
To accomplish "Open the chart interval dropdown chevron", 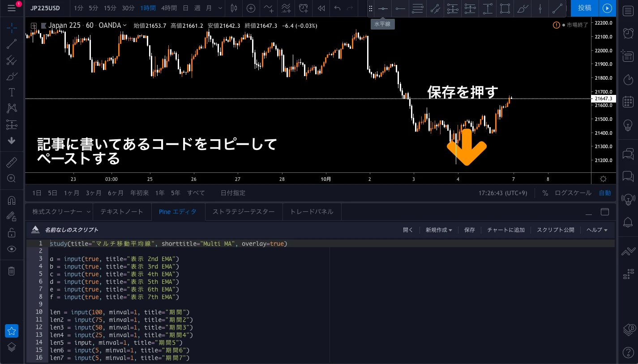I will point(220,9).
